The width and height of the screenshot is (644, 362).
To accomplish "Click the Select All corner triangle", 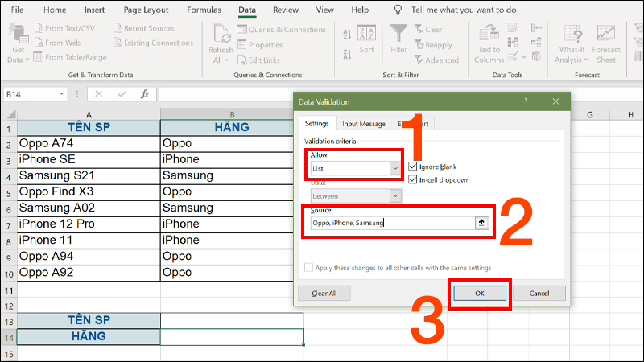I will (x=10, y=114).
